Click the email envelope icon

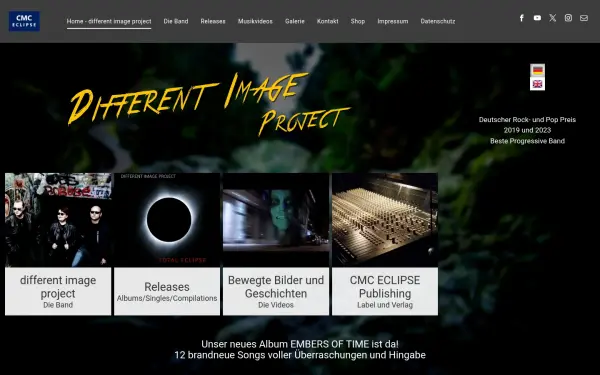[584, 18]
